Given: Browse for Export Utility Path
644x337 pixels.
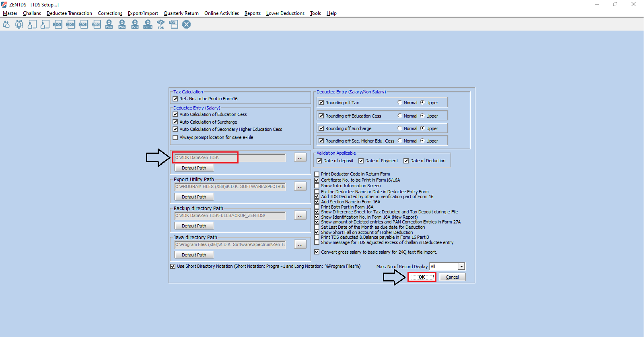Looking at the screenshot, I should [x=300, y=186].
